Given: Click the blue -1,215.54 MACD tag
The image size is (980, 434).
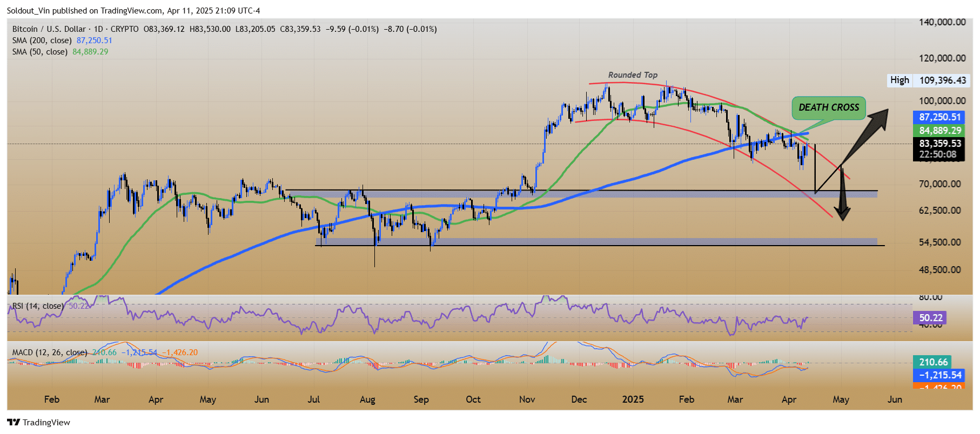Looking at the screenshot, I should [939, 375].
